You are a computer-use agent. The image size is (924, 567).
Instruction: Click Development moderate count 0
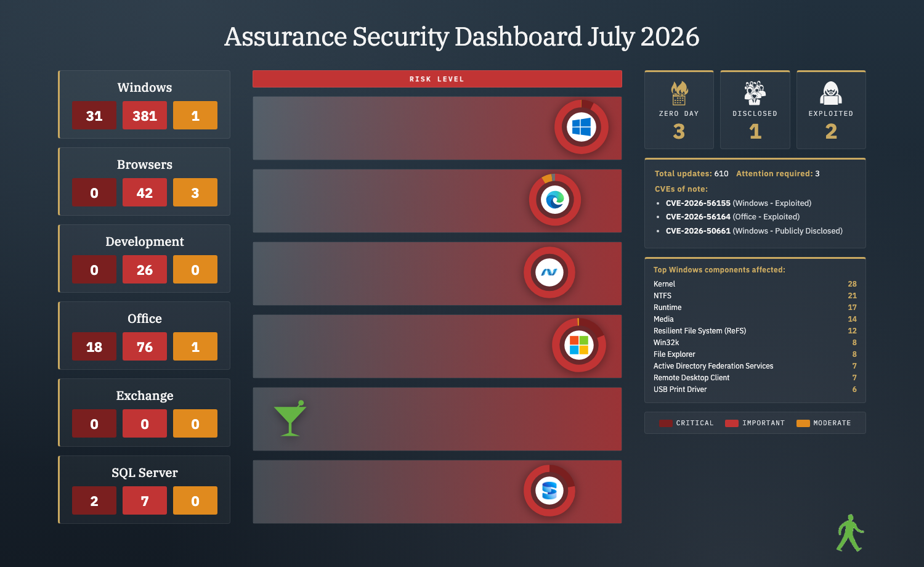pos(195,269)
